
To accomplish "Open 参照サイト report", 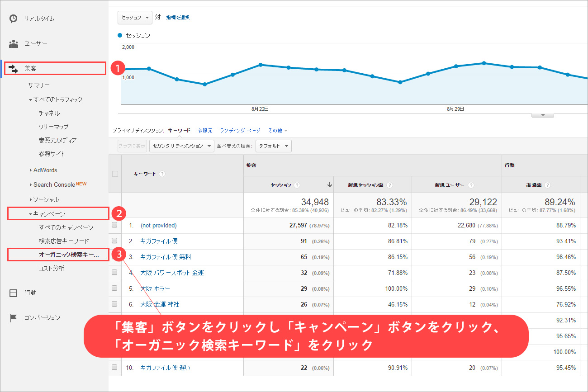I will tap(52, 154).
